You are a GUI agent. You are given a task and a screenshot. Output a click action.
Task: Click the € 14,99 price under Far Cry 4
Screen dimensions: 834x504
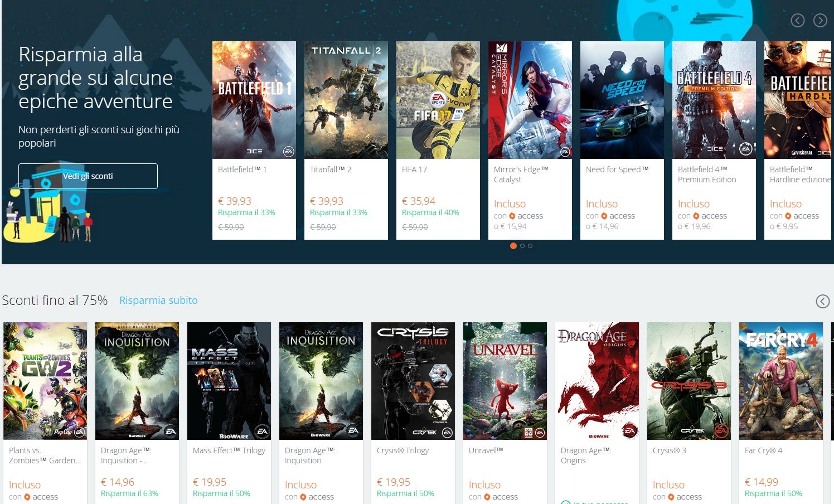point(762,482)
